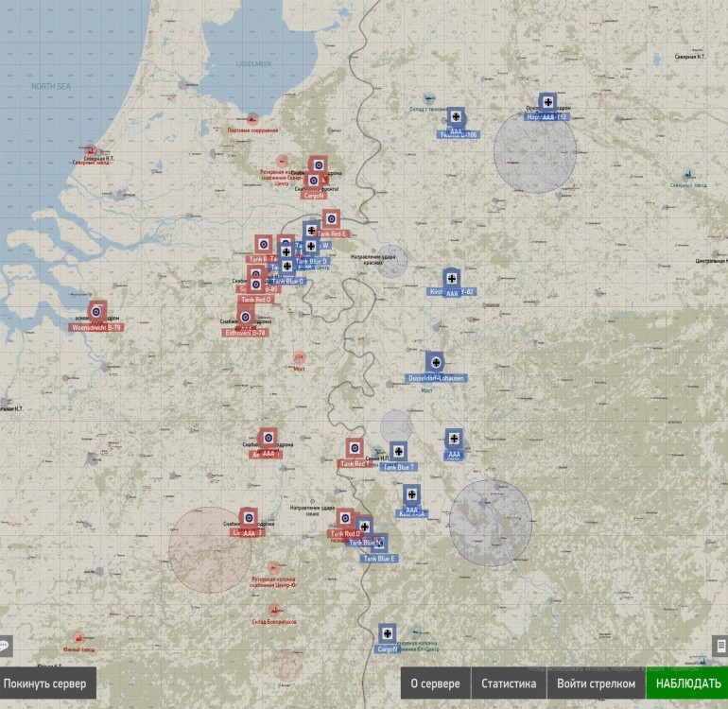Click the large blue shaded circle east of Kelz
The width and height of the screenshot is (728, 709).
[x=491, y=523]
